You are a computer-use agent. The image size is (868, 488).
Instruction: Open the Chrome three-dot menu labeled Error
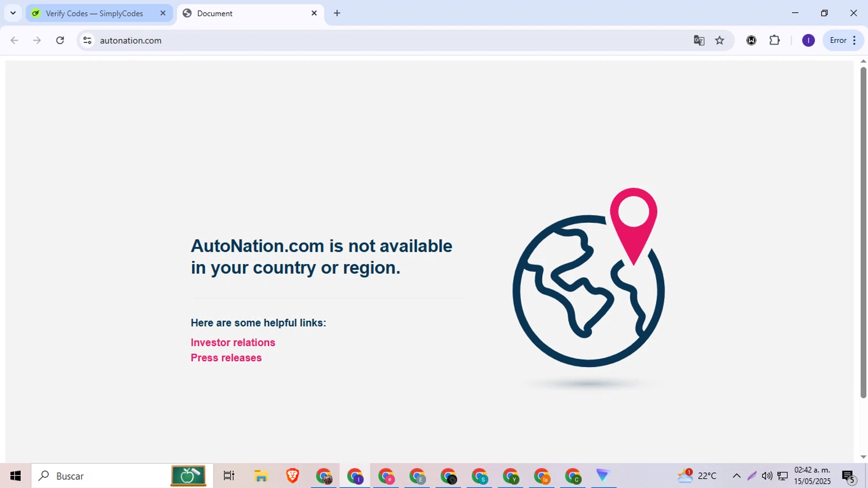[843, 41]
